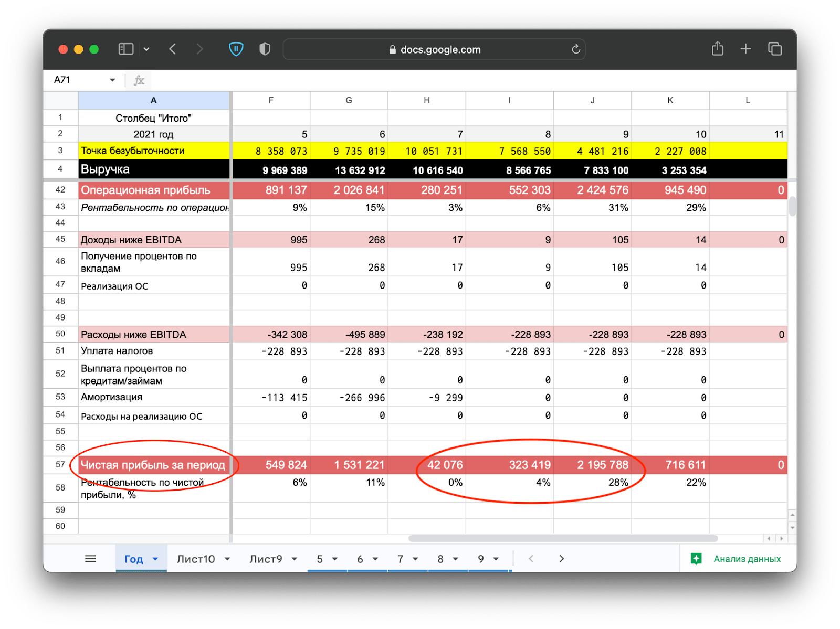The image size is (840, 629).
Task: Click the Анализ данных button
Action: 738,559
